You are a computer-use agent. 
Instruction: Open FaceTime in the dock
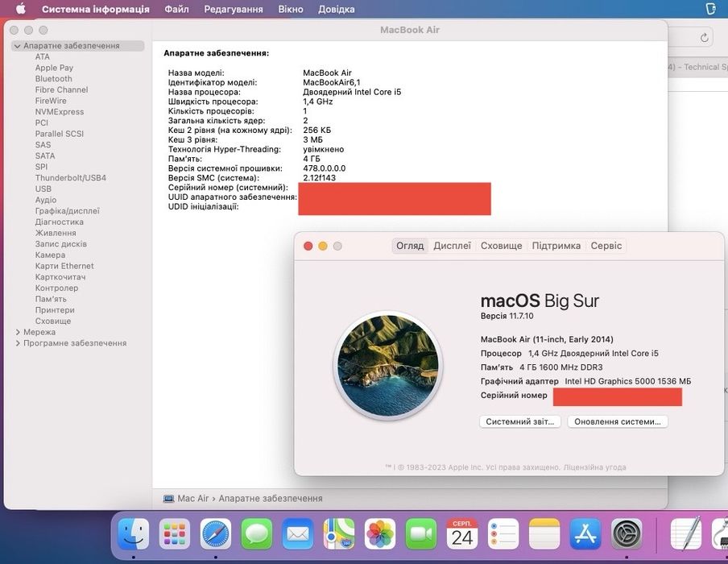(421, 534)
